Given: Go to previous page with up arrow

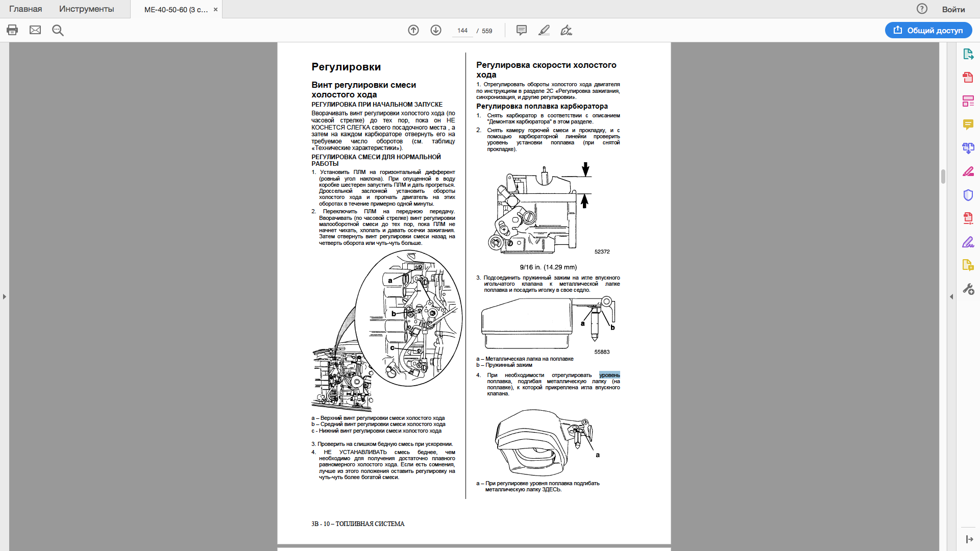Looking at the screenshot, I should tap(413, 30).
